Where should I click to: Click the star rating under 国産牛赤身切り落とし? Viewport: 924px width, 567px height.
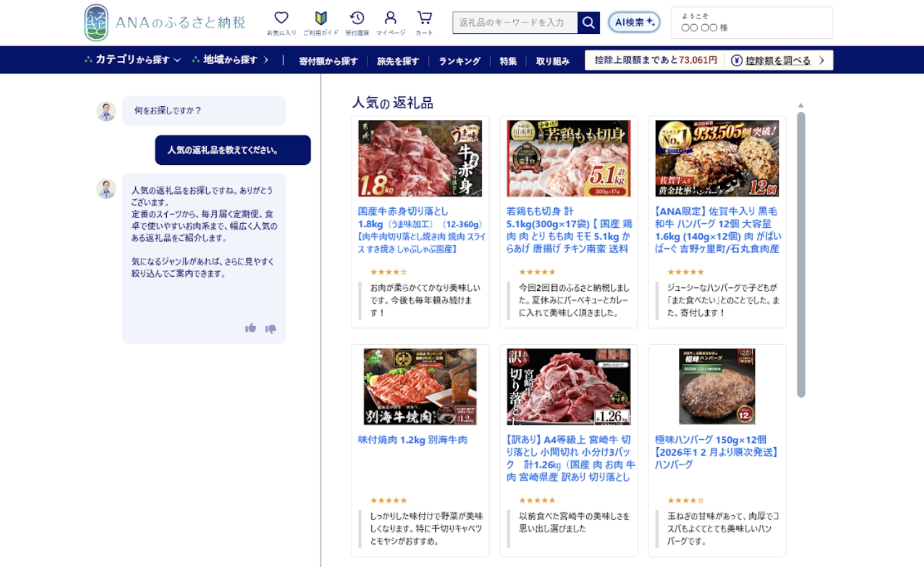388,272
